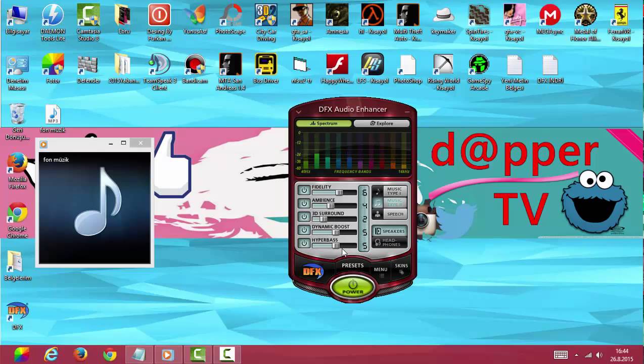Click the Fidelity slider handle

339,193
